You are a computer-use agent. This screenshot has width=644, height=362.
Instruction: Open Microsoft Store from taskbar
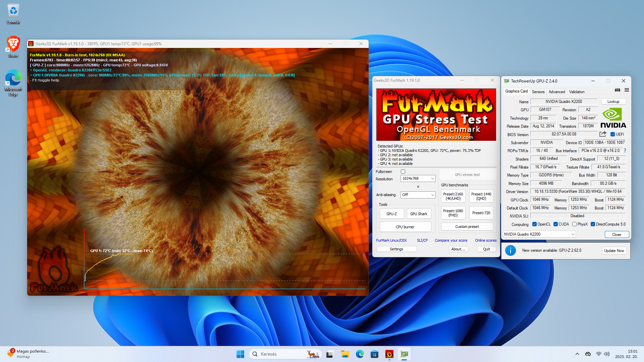coord(375,354)
